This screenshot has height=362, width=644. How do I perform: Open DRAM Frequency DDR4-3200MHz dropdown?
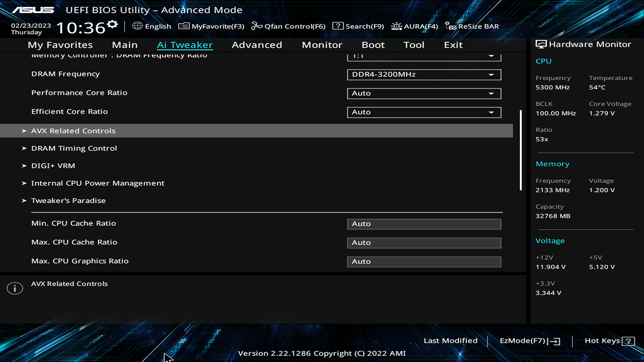point(424,74)
